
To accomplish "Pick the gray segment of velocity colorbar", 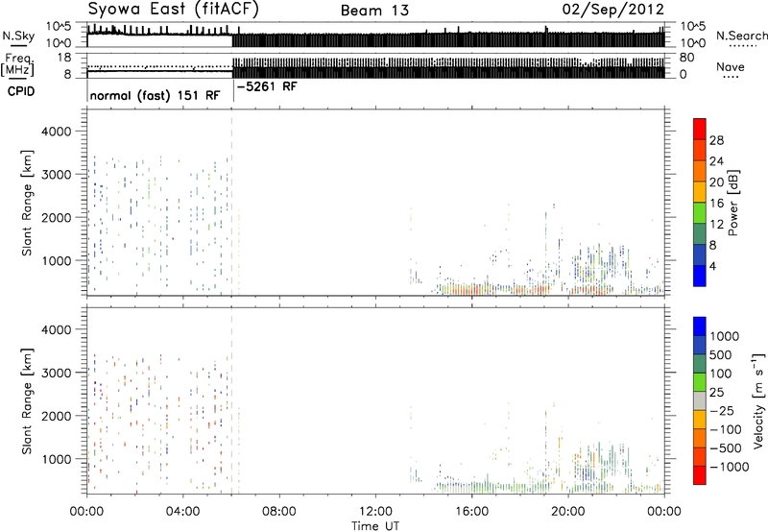I will coord(700,400).
